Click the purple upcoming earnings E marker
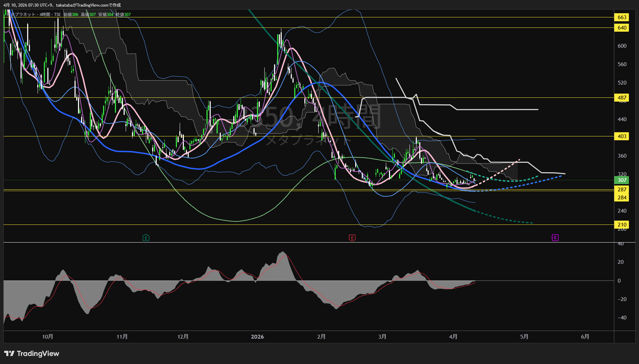 (555, 238)
